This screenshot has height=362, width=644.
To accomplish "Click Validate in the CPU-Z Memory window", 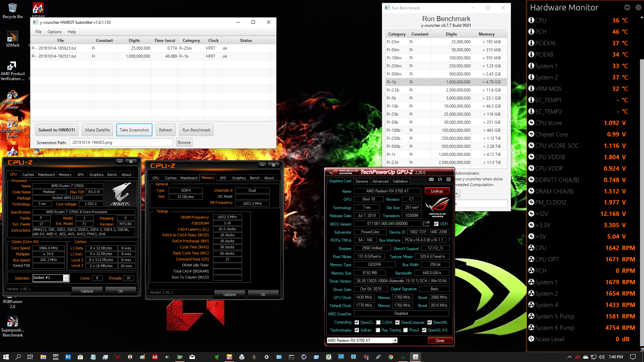I will pyautogui.click(x=229, y=295).
